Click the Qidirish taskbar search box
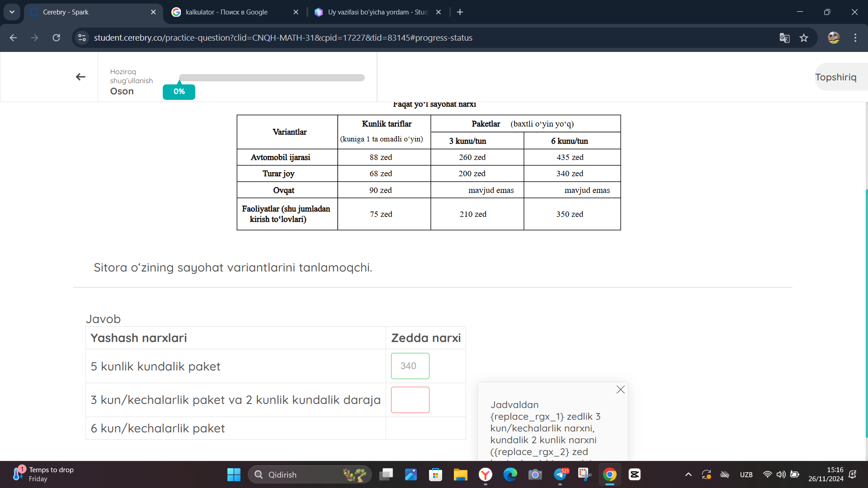This screenshot has width=868, height=488. 310,474
